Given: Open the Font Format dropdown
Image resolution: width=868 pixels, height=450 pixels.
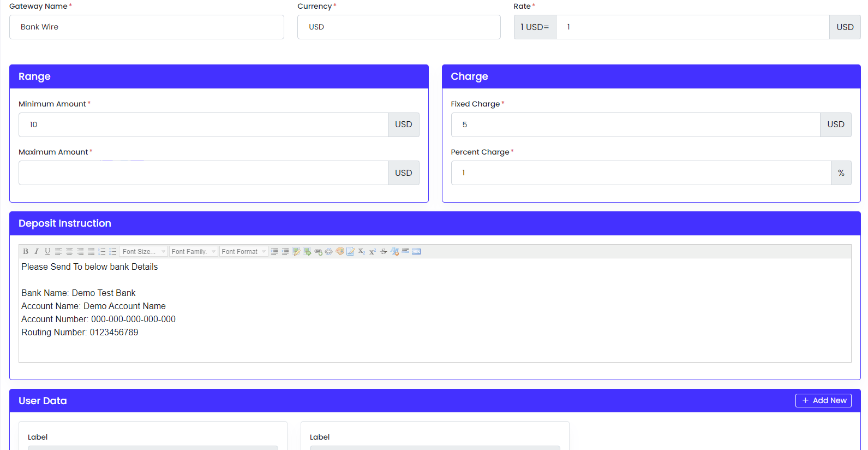Looking at the screenshot, I should tap(243, 251).
